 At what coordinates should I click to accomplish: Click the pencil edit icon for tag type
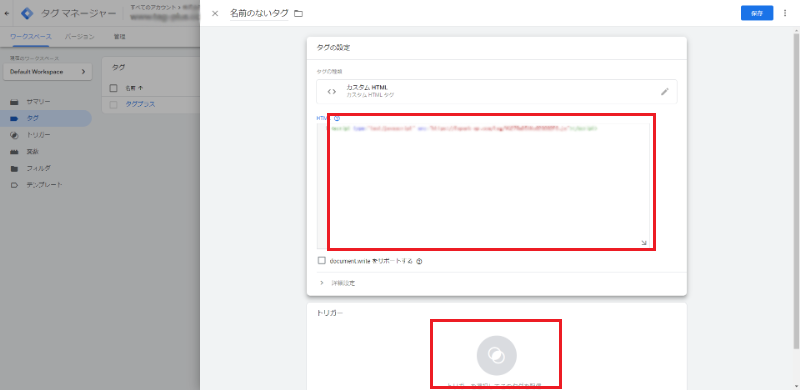pos(664,92)
